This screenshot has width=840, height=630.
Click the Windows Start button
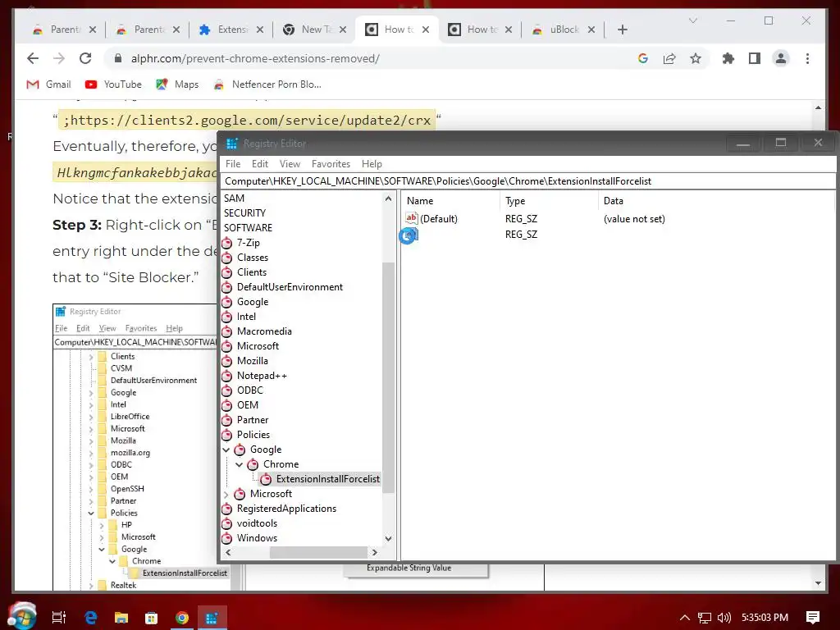[x=22, y=617]
